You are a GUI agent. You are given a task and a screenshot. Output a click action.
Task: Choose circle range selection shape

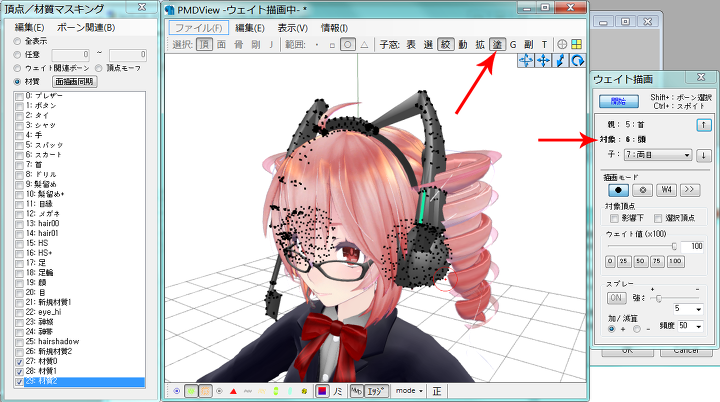pyautogui.click(x=348, y=45)
